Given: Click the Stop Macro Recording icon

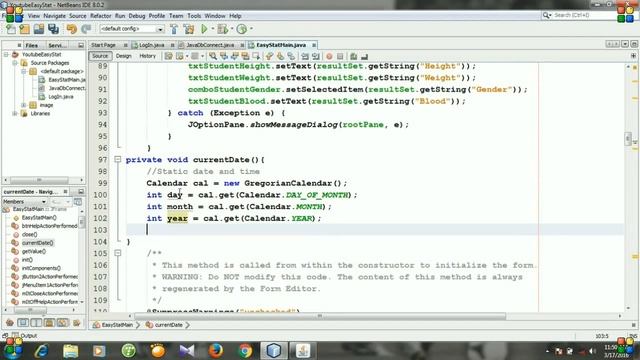Looking at the screenshot, I should point(340,56).
